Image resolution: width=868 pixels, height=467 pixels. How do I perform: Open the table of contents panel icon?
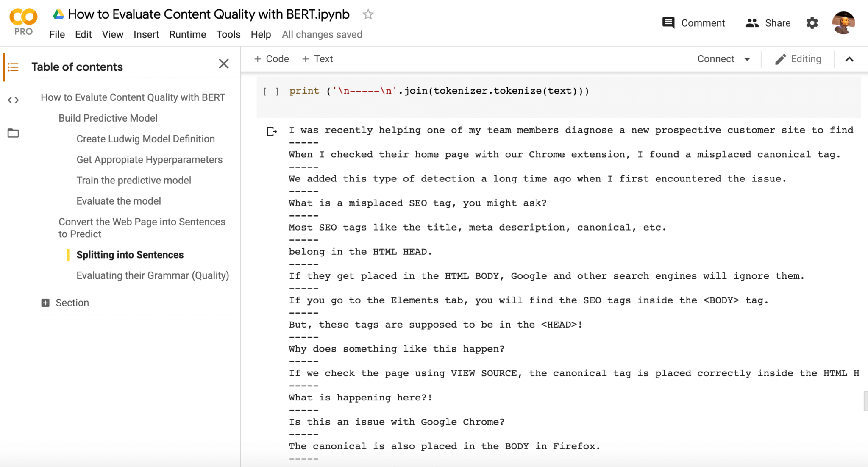(x=13, y=67)
